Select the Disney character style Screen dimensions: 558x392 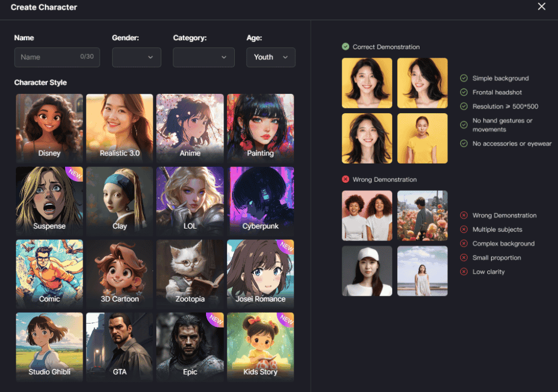(49, 127)
